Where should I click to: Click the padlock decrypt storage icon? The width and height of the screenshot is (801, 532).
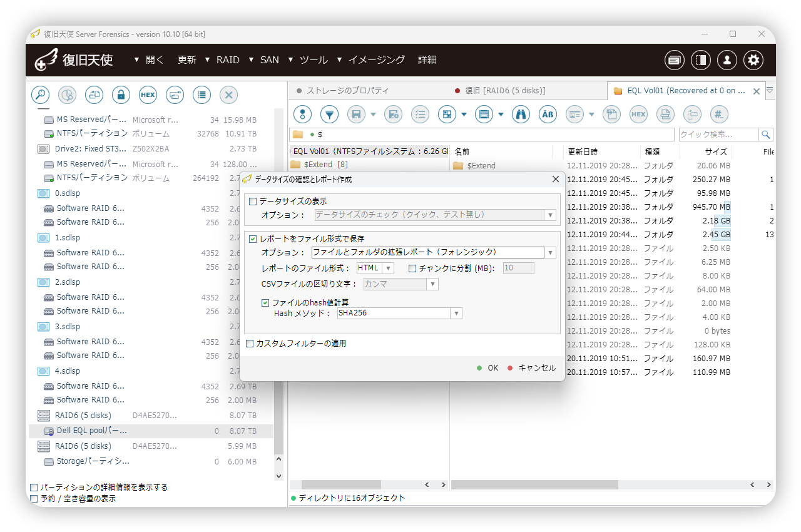(x=121, y=95)
